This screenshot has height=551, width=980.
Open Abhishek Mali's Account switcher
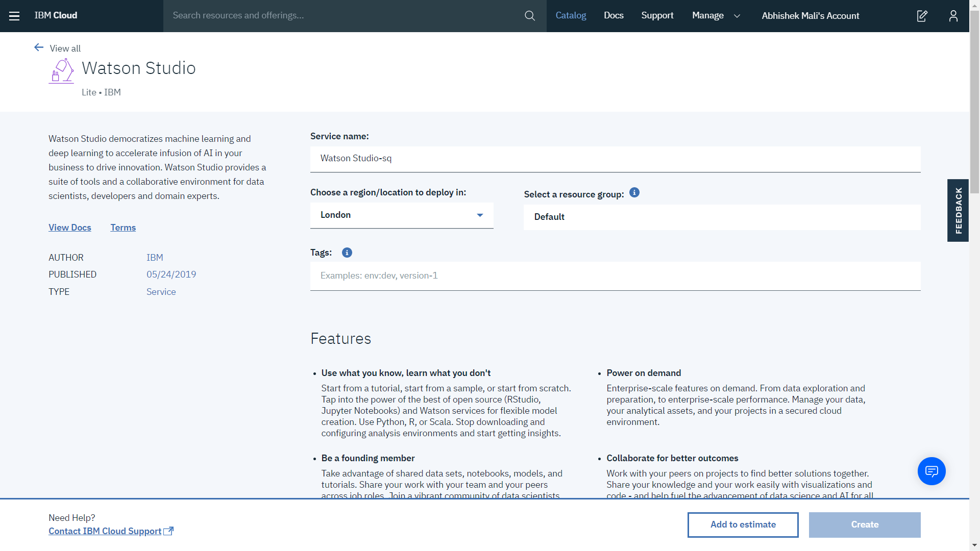pos(811,16)
